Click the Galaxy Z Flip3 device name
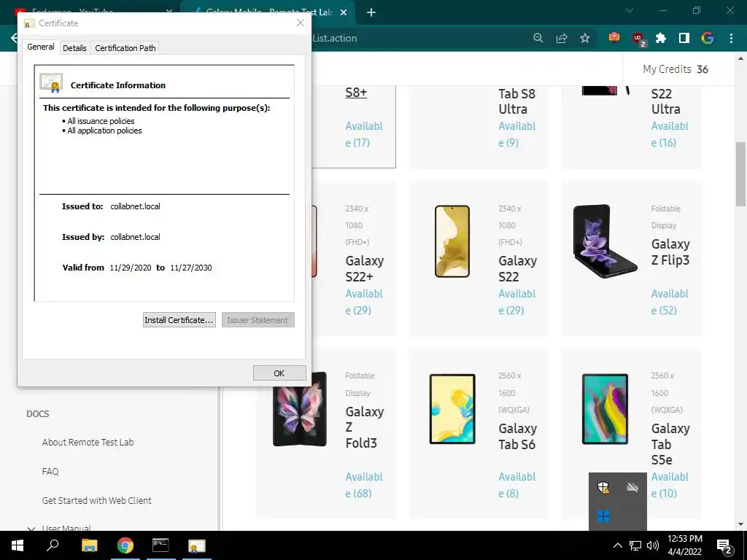This screenshot has height=560, width=747. 671,252
